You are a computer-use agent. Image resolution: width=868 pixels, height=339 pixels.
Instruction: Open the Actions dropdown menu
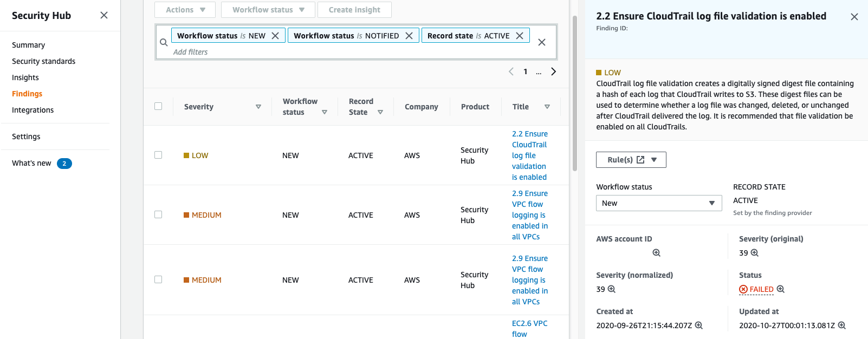point(185,10)
